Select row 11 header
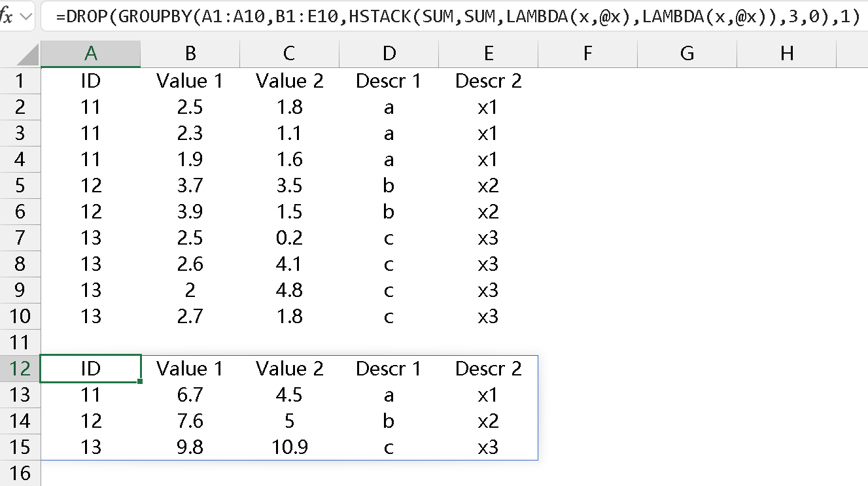Screen dimensions: 868x486 point(20,343)
